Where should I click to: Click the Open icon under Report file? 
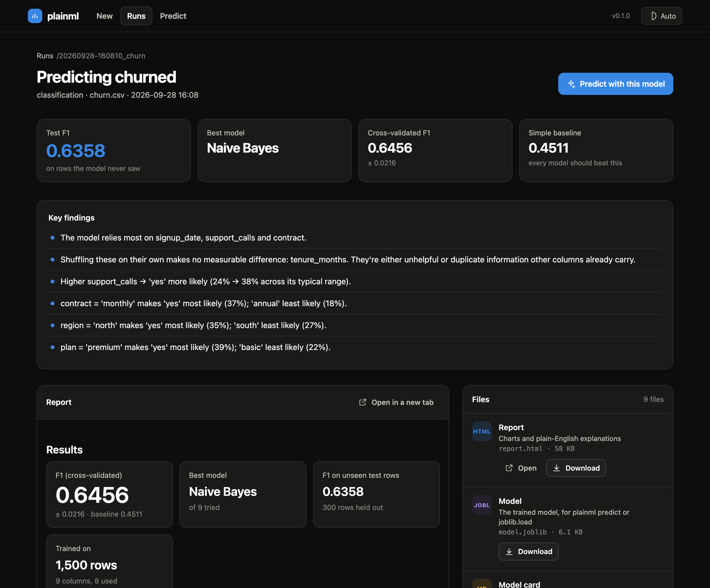[509, 468]
